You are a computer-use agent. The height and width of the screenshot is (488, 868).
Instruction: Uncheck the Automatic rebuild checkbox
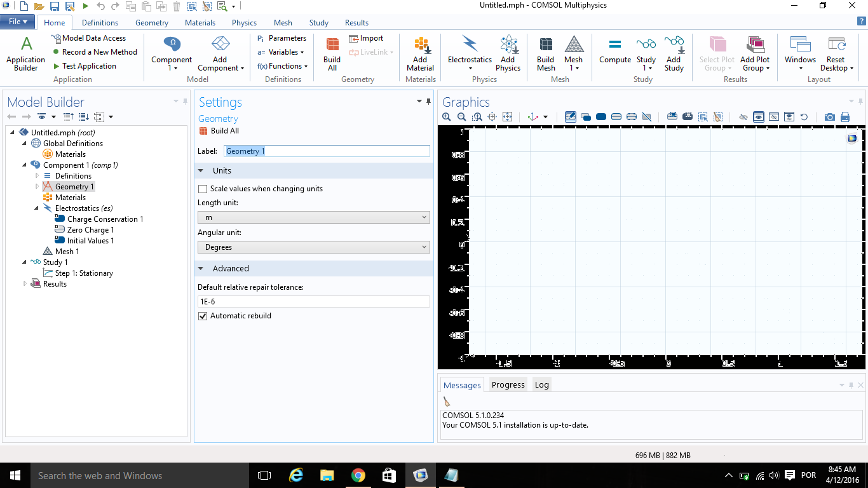tap(203, 316)
